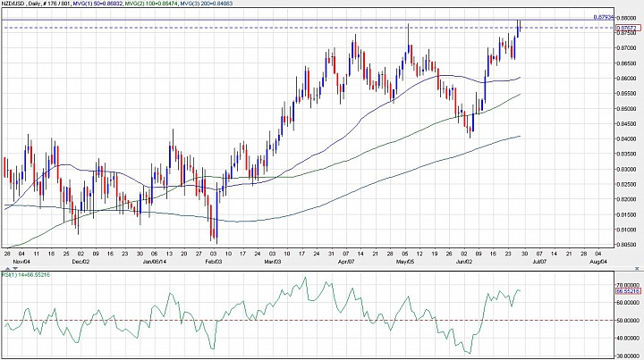Screen dimensions: 644x360
Task: Click the Aug/04 date label
Action: tap(598, 261)
